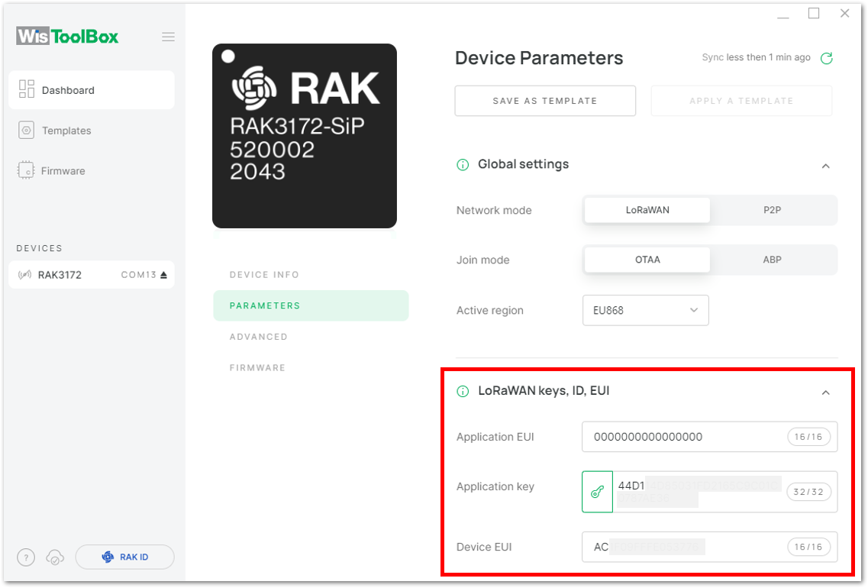Screen dimensions: 868x588
Task: Click the info icon beside LoRaWAN keys
Action: (x=462, y=392)
